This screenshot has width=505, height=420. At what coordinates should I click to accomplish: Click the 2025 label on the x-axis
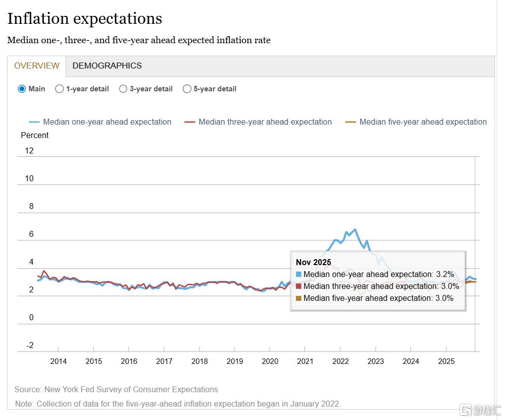[446, 361]
